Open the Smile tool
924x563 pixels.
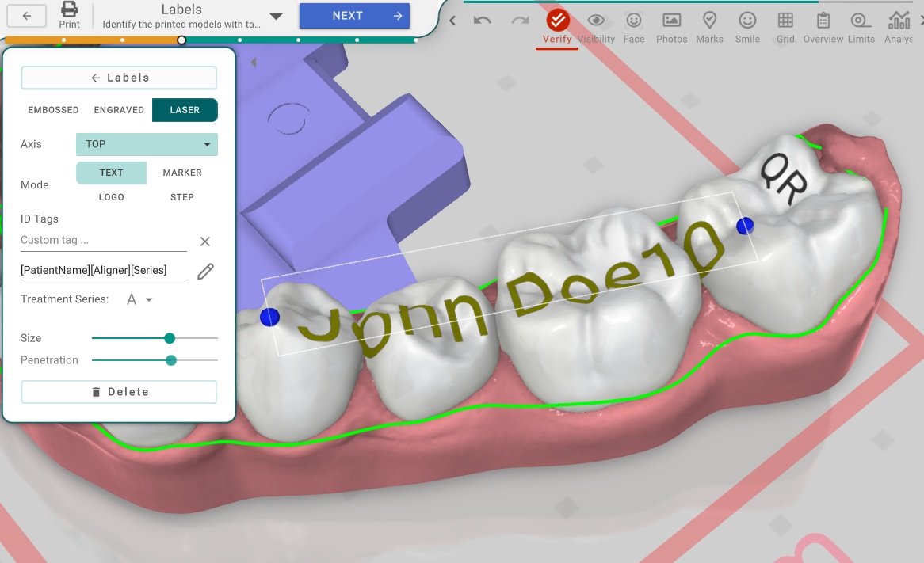(747, 27)
